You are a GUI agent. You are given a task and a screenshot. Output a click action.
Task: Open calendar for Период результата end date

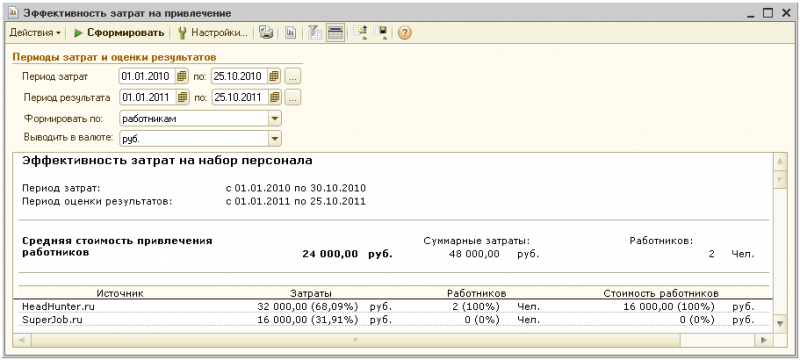tap(274, 97)
